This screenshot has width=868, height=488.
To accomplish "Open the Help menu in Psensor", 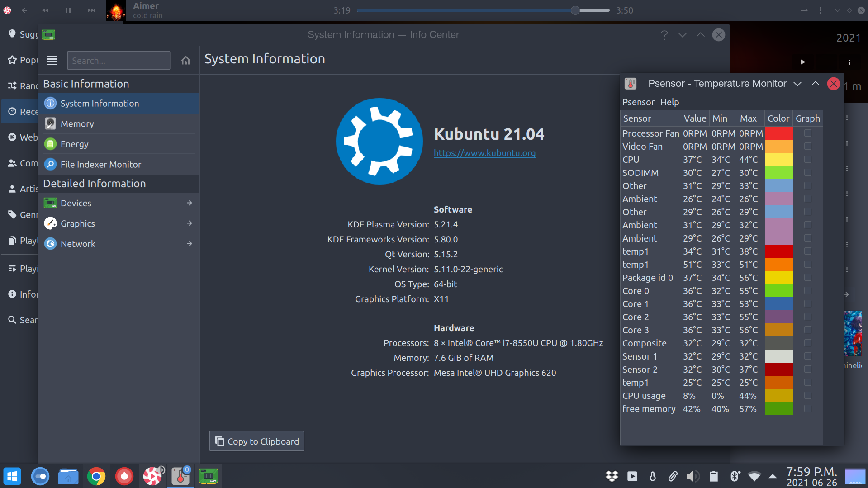I will (x=669, y=102).
